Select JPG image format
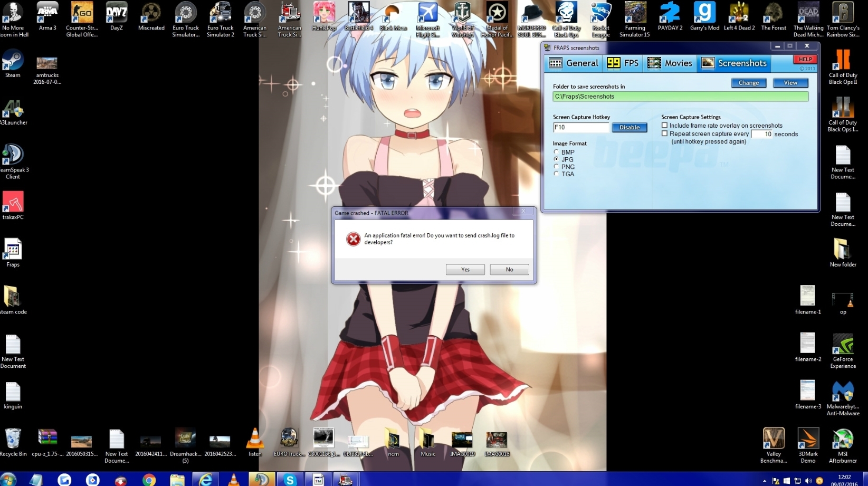This screenshot has width=868, height=486. click(x=556, y=159)
